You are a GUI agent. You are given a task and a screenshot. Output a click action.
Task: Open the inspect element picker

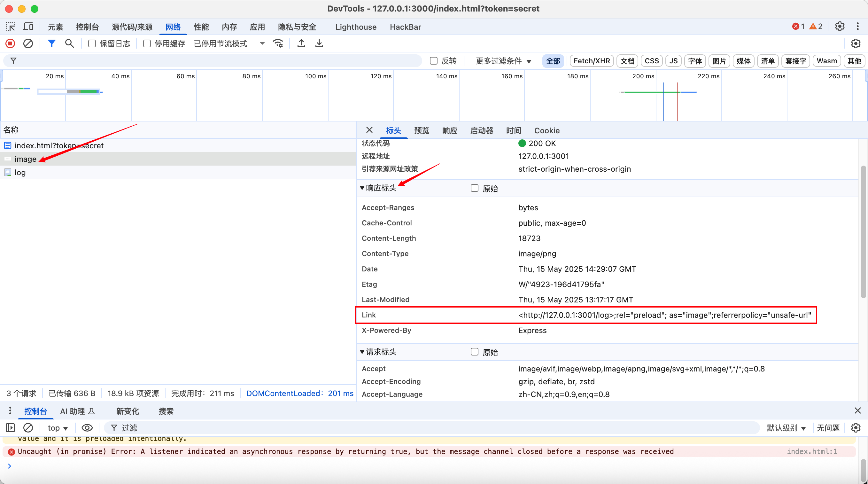(x=10, y=27)
